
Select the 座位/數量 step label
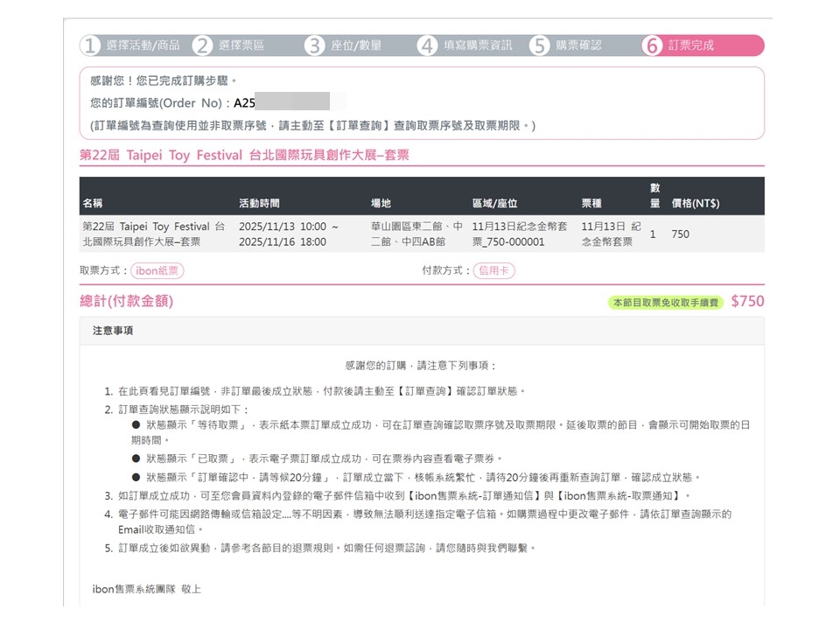[356, 45]
